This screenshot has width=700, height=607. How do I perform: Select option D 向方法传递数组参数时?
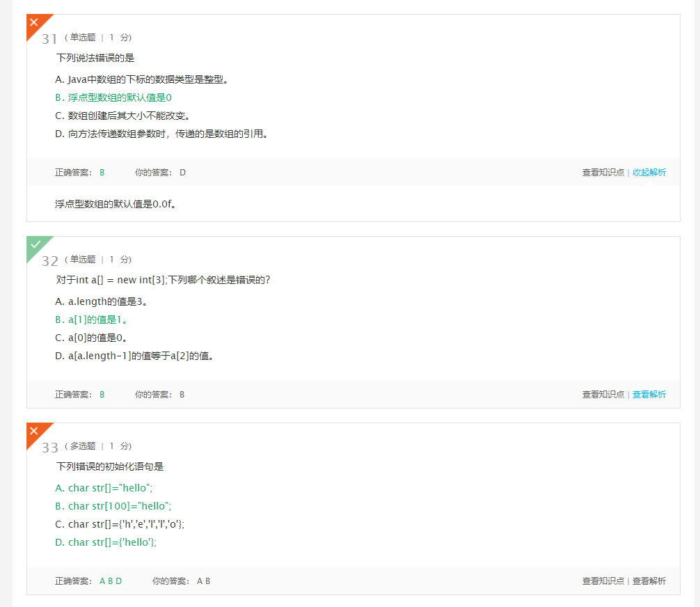tap(161, 134)
